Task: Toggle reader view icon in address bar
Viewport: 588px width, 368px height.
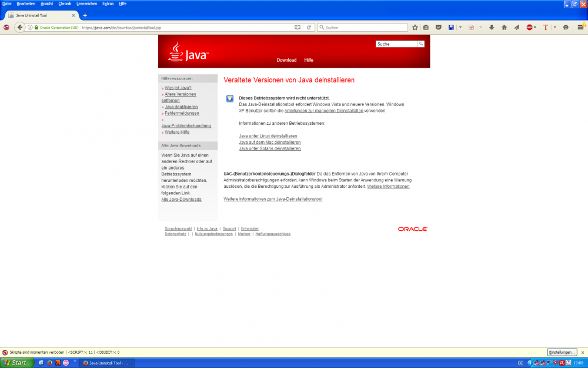Action: pyautogui.click(x=298, y=28)
